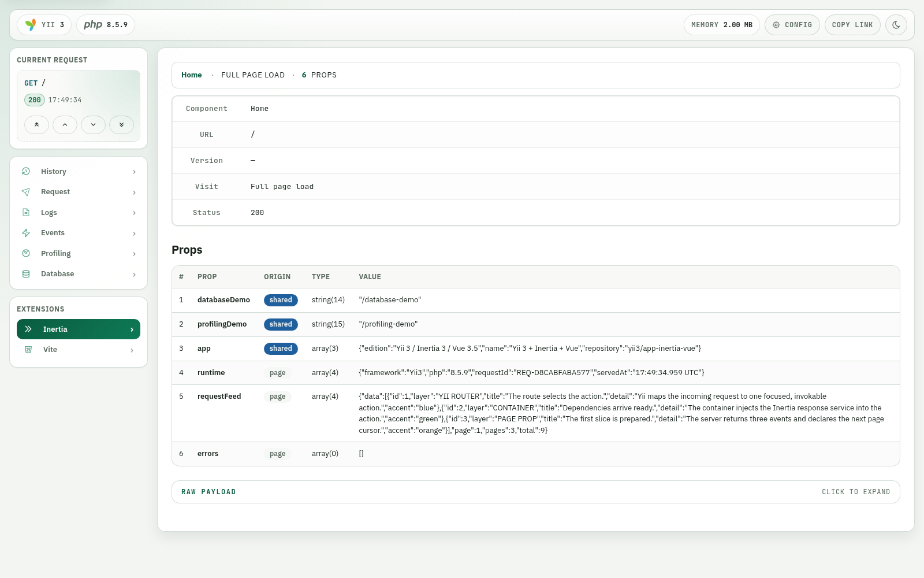924x578 pixels.
Task: Select the app prop name
Action: pos(204,349)
